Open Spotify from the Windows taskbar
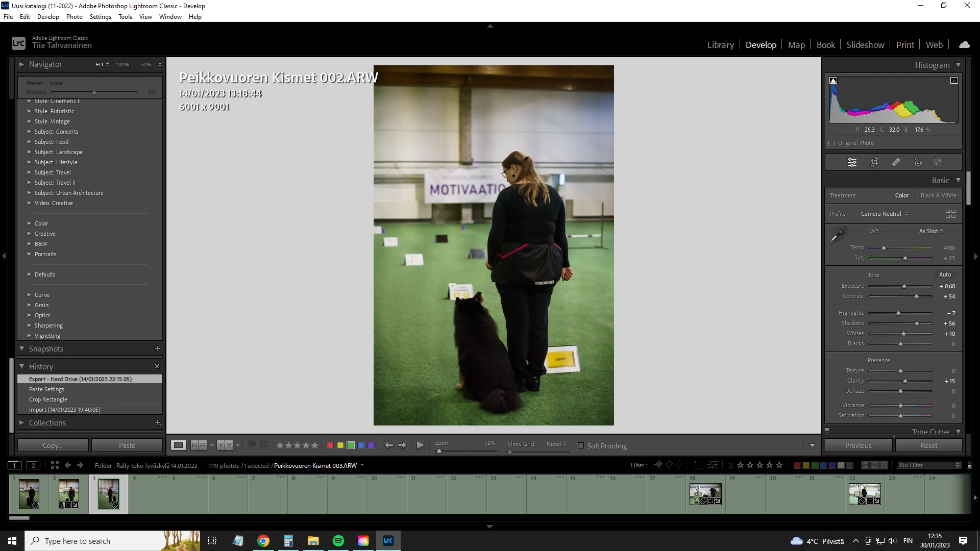The height and width of the screenshot is (551, 980). point(338,541)
